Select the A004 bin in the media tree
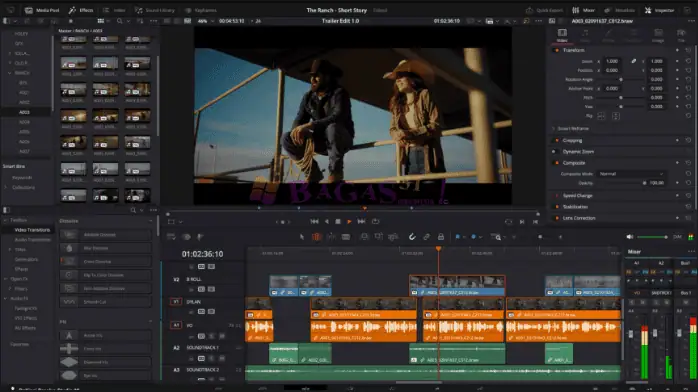Image resolution: width=698 pixels, height=392 pixels. coord(24,122)
